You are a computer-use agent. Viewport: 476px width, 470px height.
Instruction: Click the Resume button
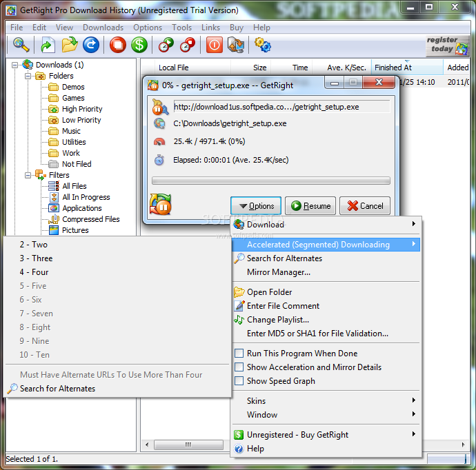pos(310,206)
